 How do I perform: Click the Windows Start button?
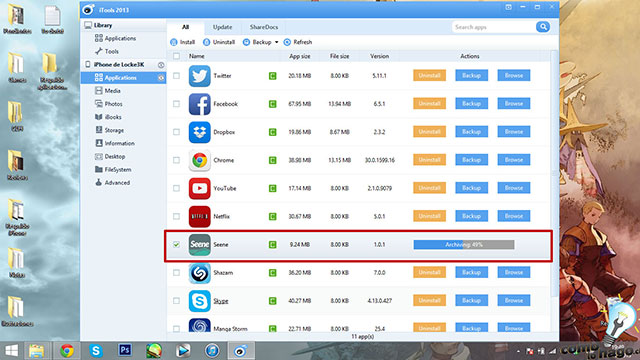click(11, 351)
